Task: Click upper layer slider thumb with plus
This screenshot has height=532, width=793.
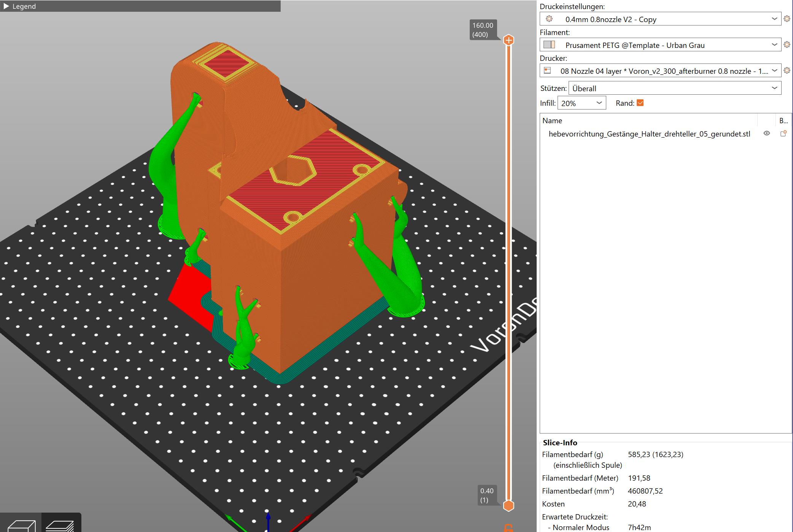Action: click(509, 40)
